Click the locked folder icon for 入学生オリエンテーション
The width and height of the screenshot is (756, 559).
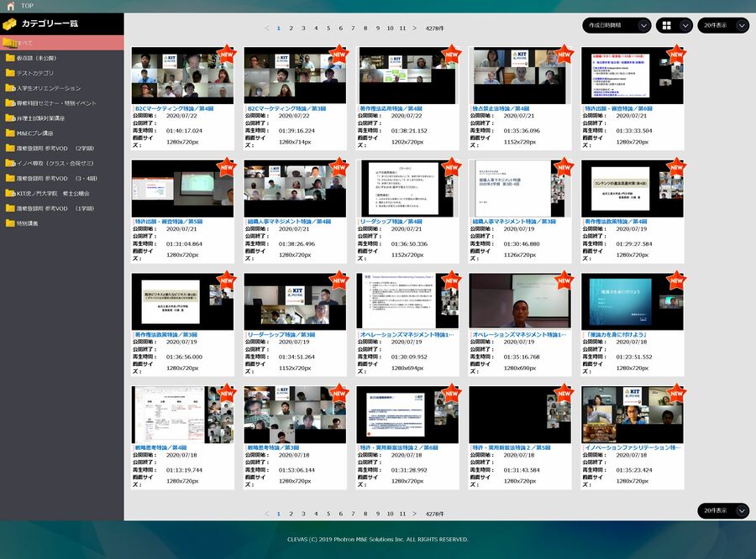coord(10,88)
